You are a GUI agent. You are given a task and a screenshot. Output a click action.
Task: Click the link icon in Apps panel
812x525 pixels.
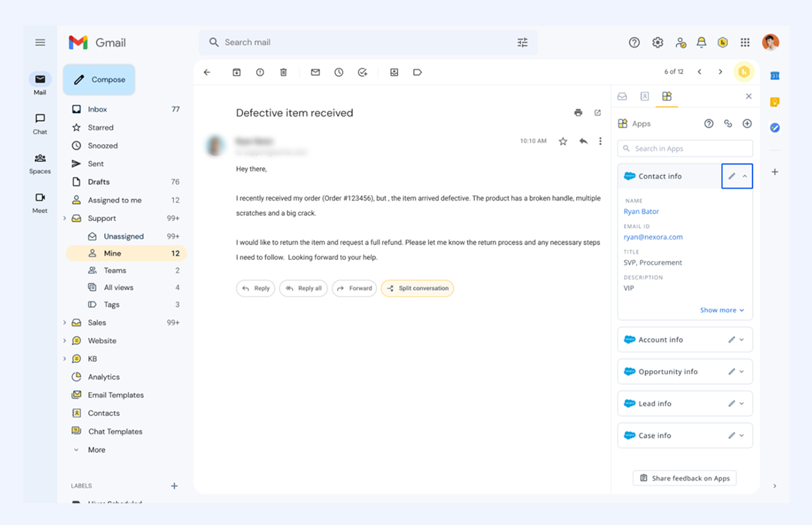click(x=728, y=124)
